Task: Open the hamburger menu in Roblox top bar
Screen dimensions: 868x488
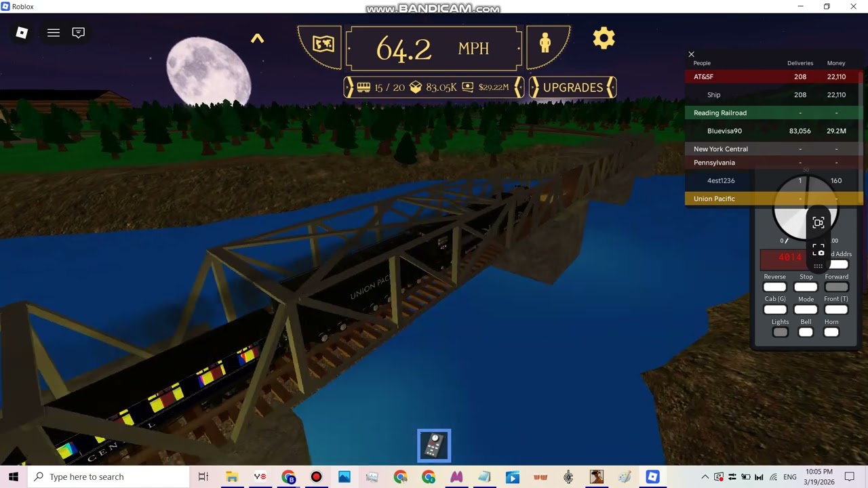Action: [x=54, y=33]
